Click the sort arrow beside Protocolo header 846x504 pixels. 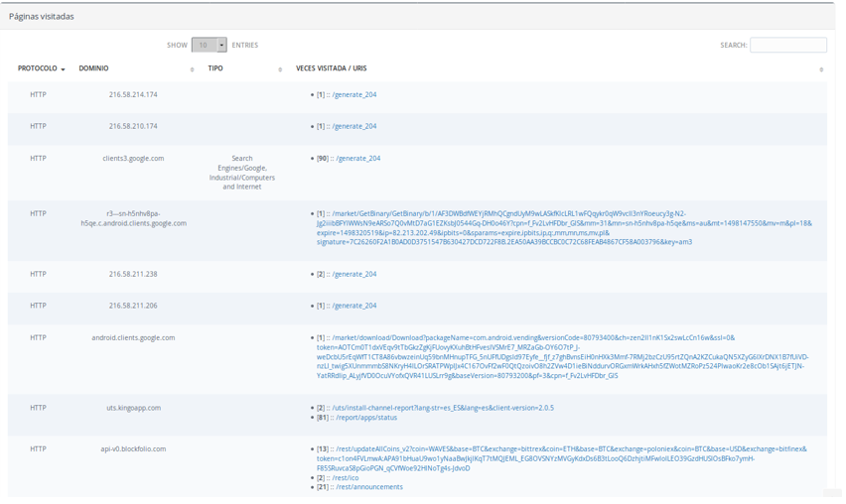tap(64, 69)
